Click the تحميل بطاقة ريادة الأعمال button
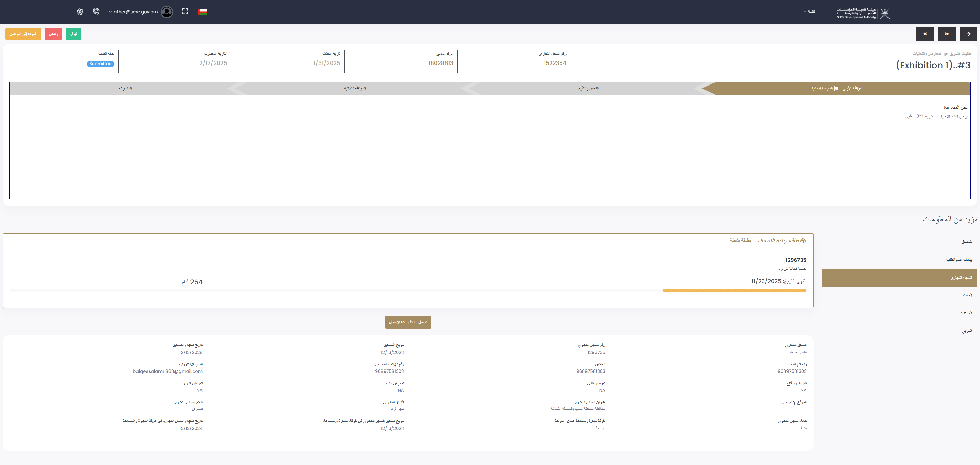 (408, 322)
